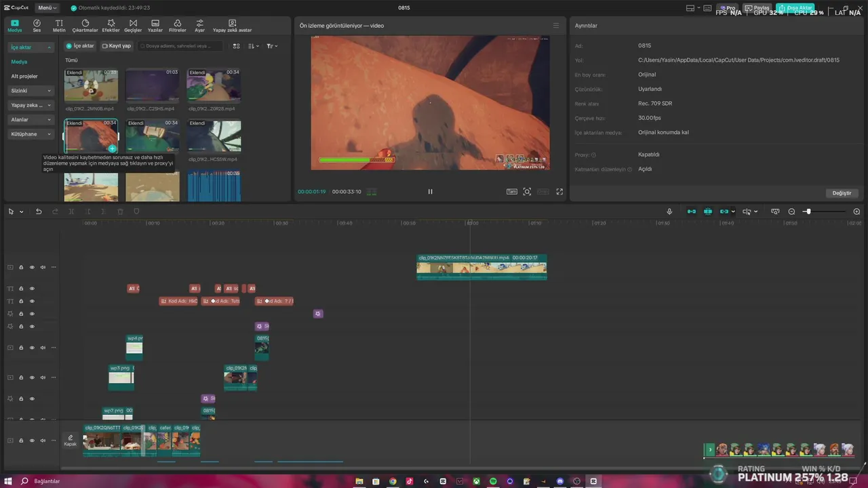
Task: Open the Ayar adjustment tab
Action: 199,26
